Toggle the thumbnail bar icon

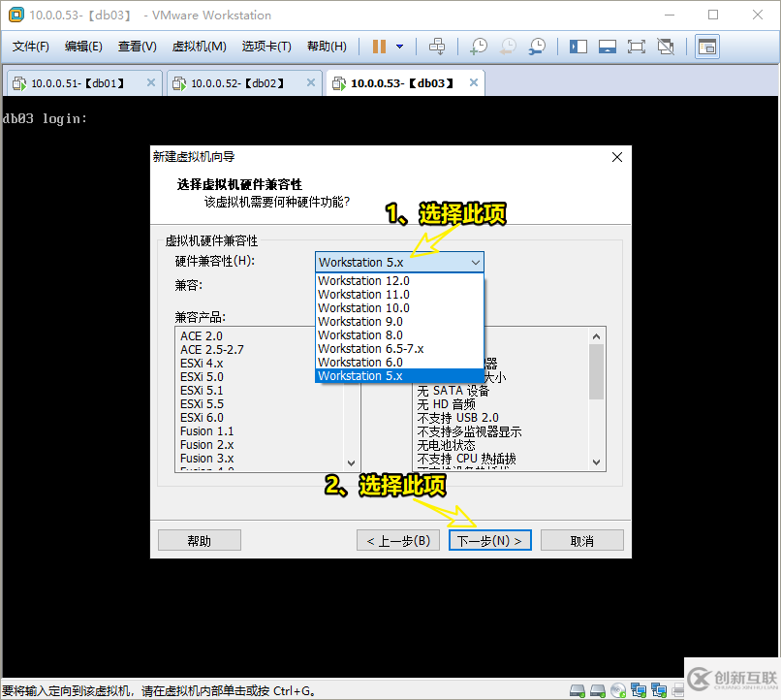pyautogui.click(x=608, y=47)
